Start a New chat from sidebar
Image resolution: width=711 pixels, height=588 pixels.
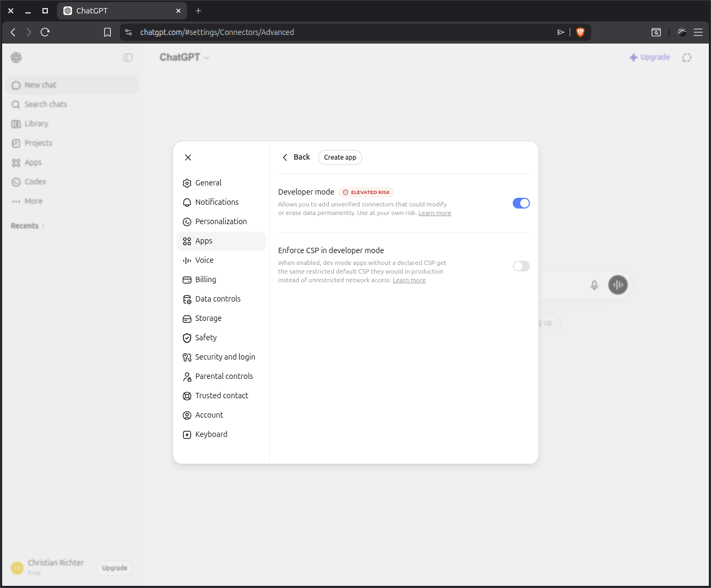(x=73, y=85)
